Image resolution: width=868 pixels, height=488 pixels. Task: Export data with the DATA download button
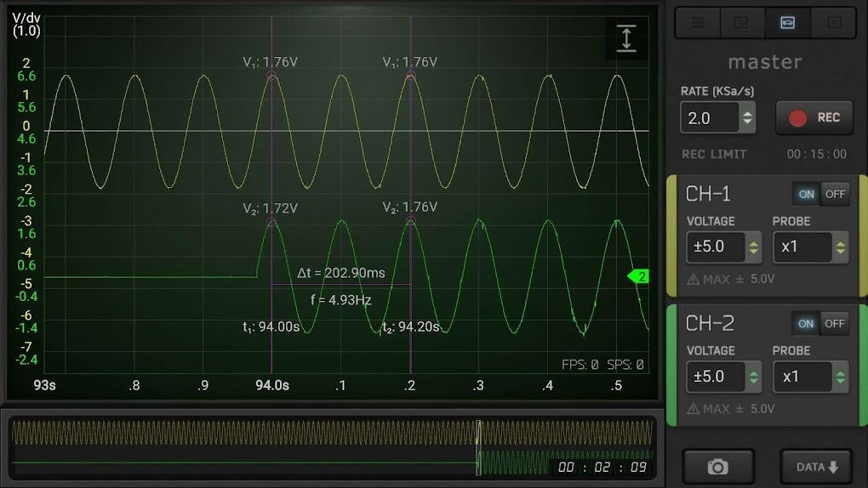[816, 467]
